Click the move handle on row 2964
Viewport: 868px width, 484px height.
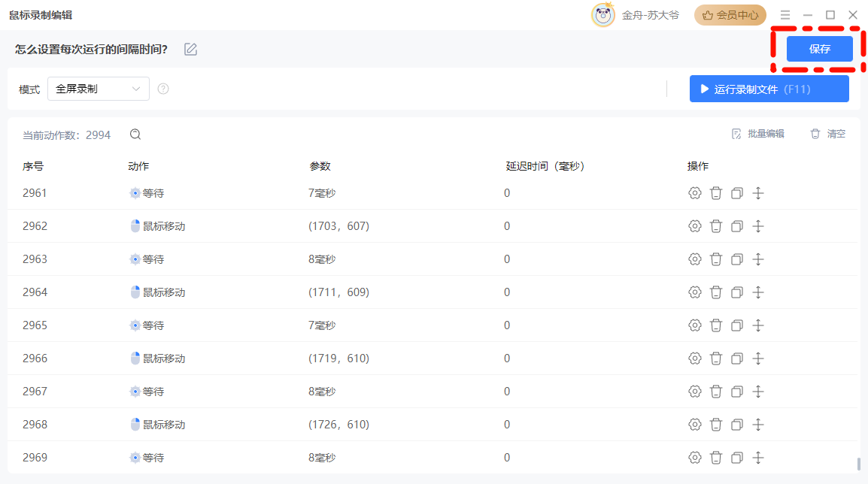tap(758, 292)
